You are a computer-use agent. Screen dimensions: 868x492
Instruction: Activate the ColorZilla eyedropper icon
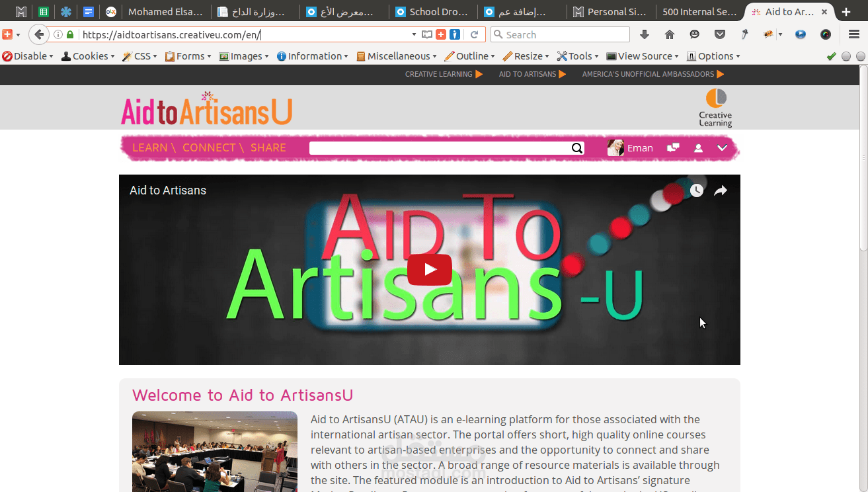click(744, 34)
